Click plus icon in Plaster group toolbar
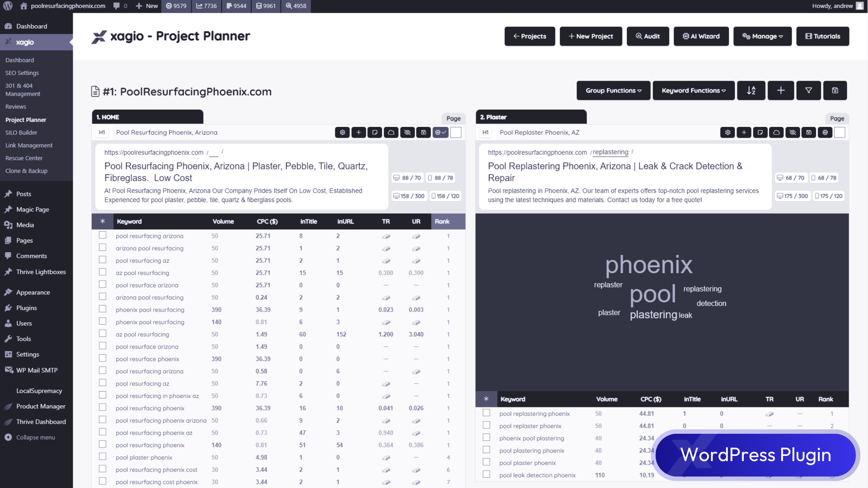Screen dimensions: 868x488 coord(744,133)
